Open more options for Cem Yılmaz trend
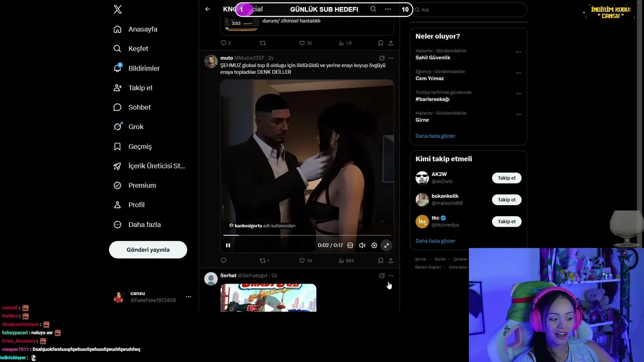 click(x=518, y=73)
